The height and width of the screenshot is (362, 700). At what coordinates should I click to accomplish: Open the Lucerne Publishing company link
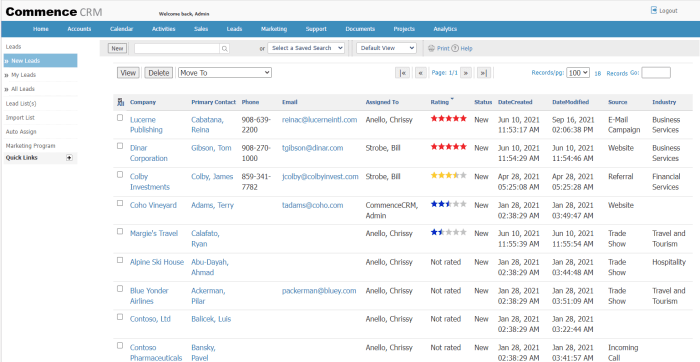pyautogui.click(x=146, y=125)
